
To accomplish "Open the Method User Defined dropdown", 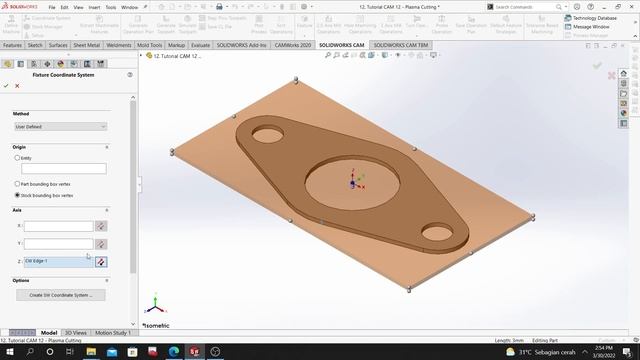I will click(x=60, y=127).
